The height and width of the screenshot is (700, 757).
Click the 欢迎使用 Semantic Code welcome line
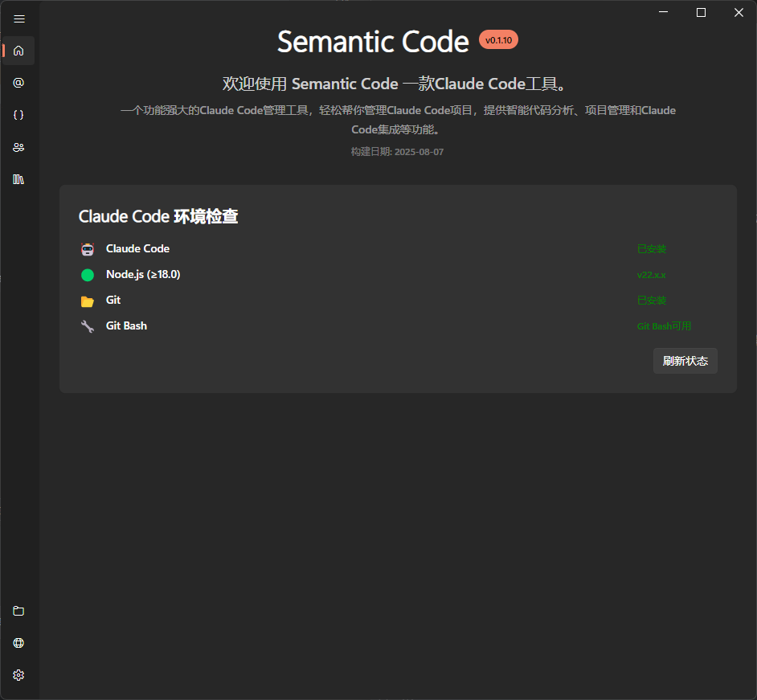click(x=395, y=84)
